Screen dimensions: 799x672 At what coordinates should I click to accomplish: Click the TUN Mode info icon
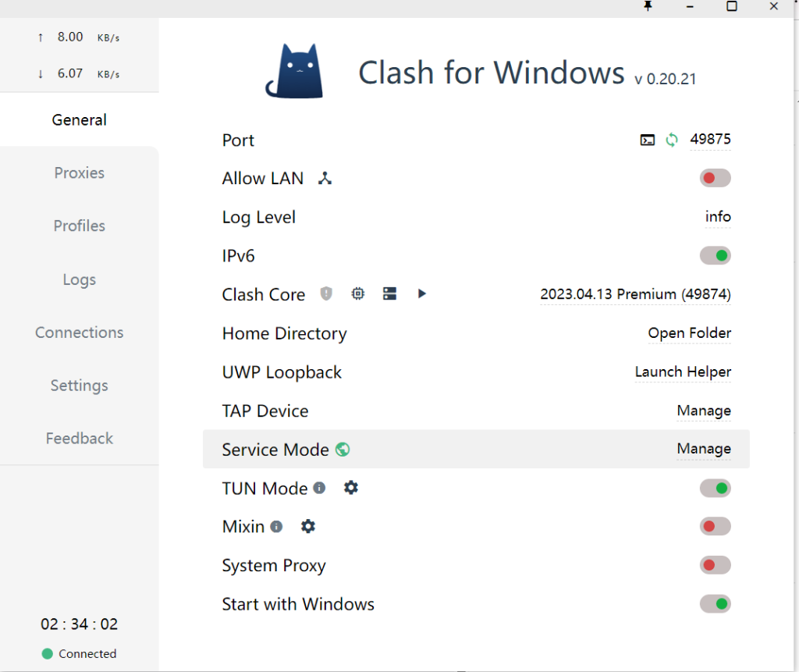(x=319, y=488)
